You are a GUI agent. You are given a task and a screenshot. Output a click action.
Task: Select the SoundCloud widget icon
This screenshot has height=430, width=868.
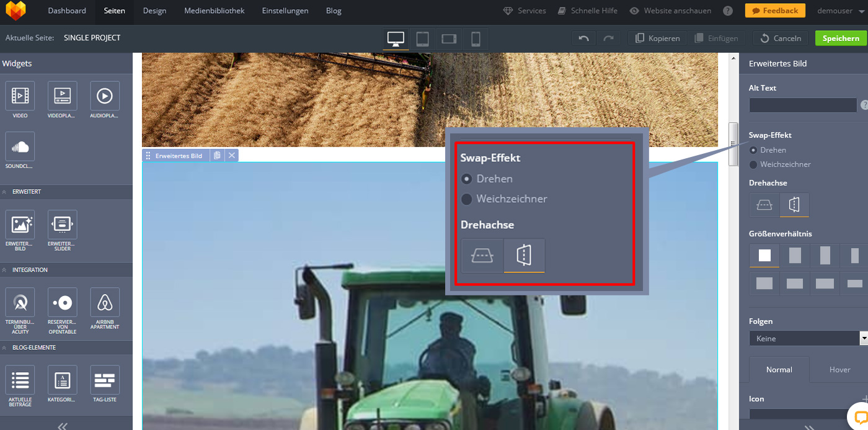pyautogui.click(x=20, y=146)
